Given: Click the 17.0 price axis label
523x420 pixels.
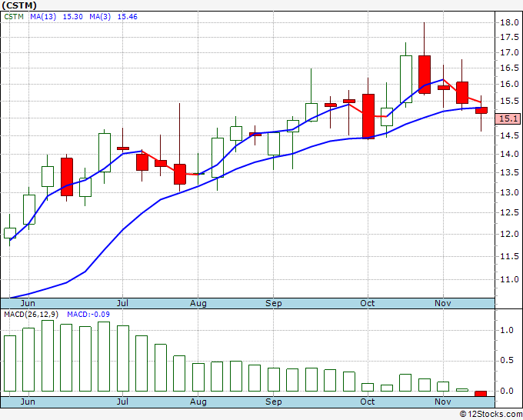Looking at the screenshot, I should 509,52.
